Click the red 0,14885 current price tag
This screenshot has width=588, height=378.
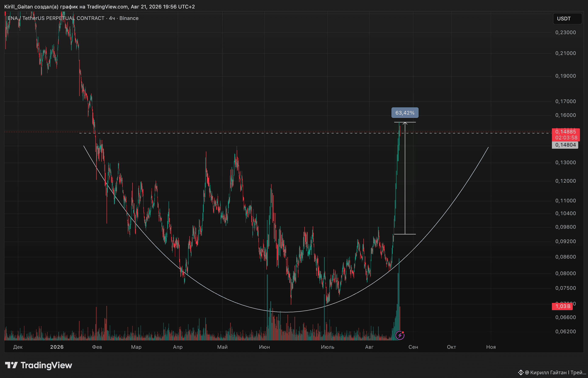click(x=566, y=132)
